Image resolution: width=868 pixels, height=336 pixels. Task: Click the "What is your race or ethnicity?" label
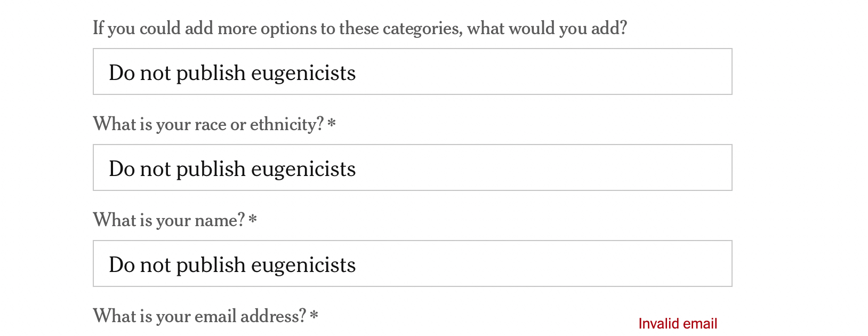coord(208,124)
